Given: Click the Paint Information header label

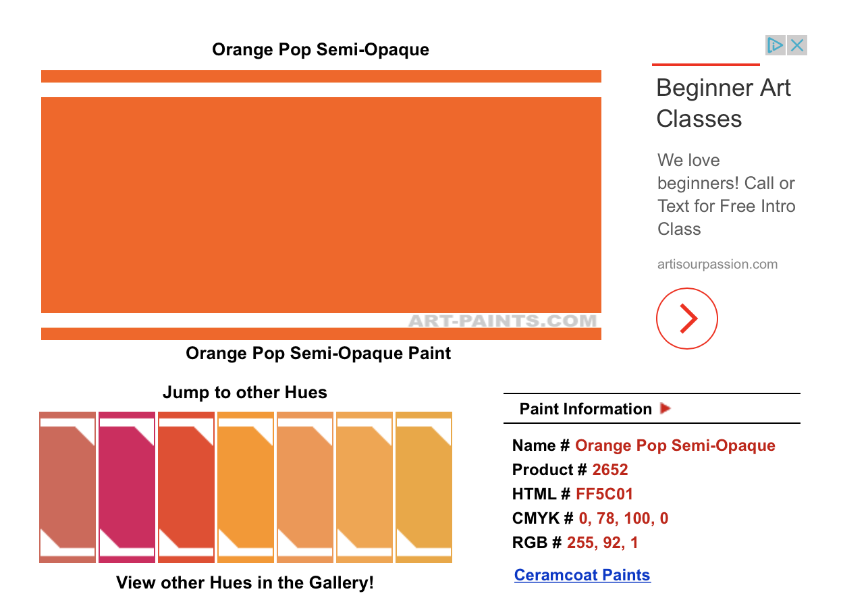Looking at the screenshot, I should click(585, 409).
